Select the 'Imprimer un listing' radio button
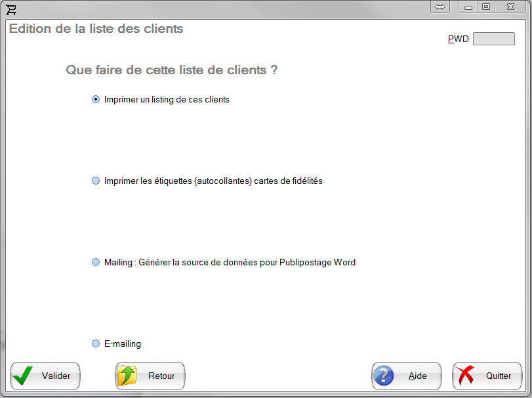The image size is (532, 398). tap(96, 100)
